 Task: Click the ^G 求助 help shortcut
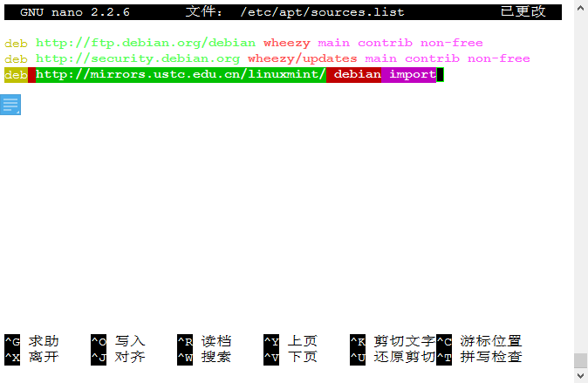(31, 341)
